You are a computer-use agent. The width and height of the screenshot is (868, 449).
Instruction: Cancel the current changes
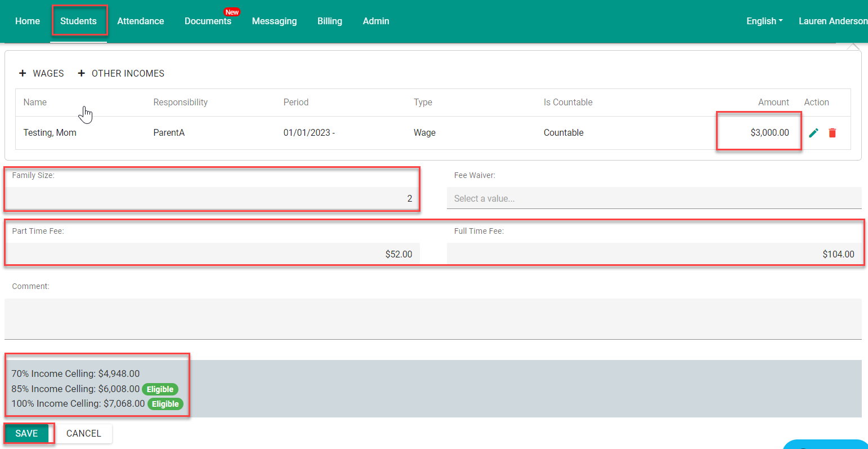point(83,433)
